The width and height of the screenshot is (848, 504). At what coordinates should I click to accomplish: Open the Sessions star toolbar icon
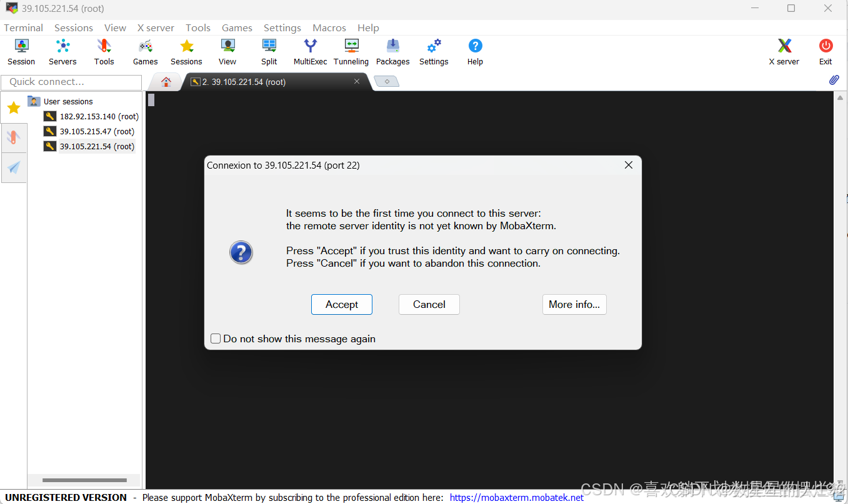point(186,52)
